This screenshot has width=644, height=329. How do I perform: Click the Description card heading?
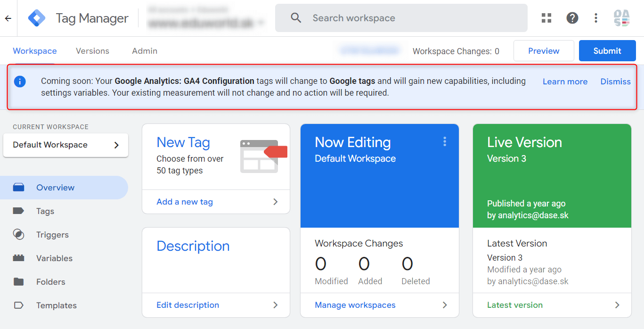coord(193,246)
